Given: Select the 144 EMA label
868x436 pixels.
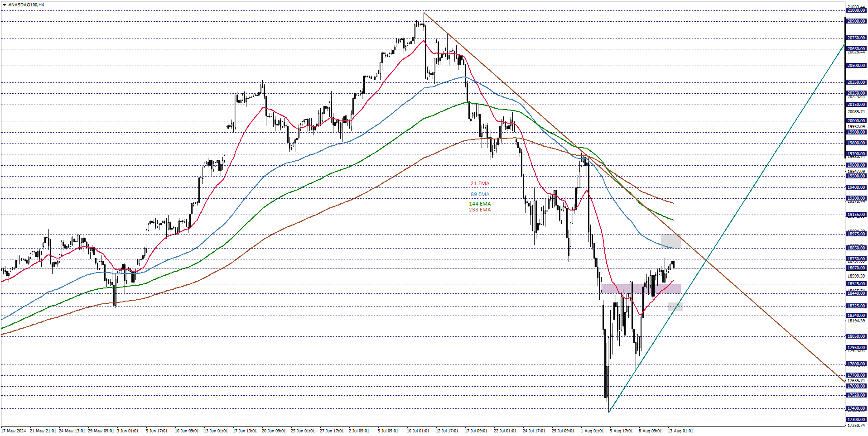Looking at the screenshot, I should pos(480,204).
